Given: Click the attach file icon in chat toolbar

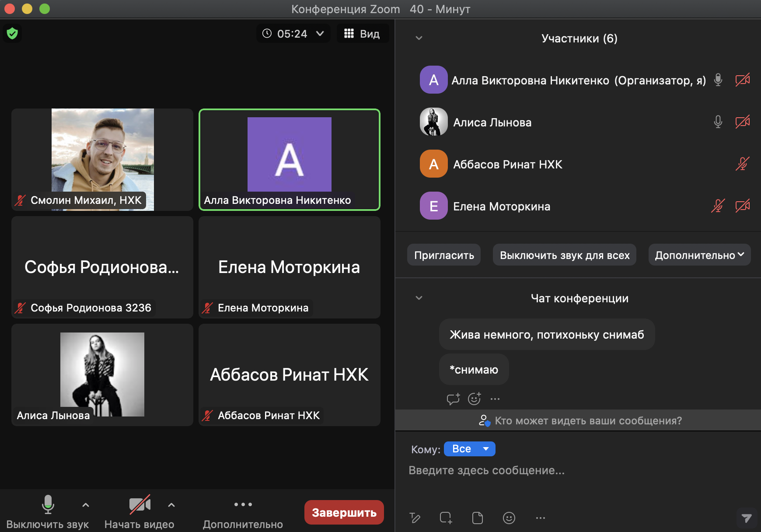Looking at the screenshot, I should tap(478, 518).
